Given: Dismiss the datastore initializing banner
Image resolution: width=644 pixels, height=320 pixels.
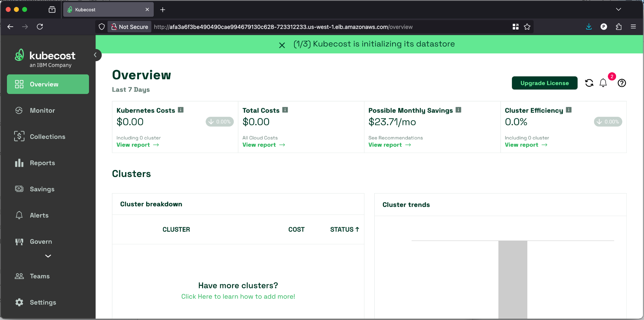Looking at the screenshot, I should pos(282,45).
